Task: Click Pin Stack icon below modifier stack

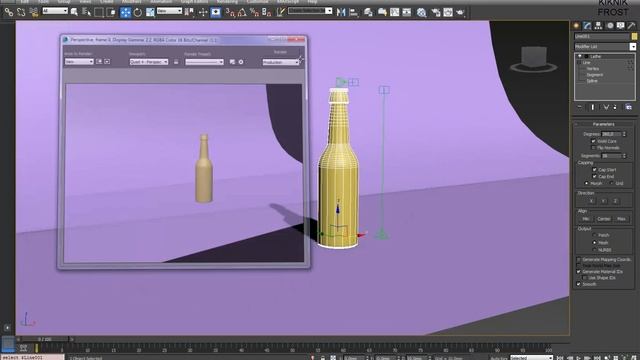Action: coord(580,107)
